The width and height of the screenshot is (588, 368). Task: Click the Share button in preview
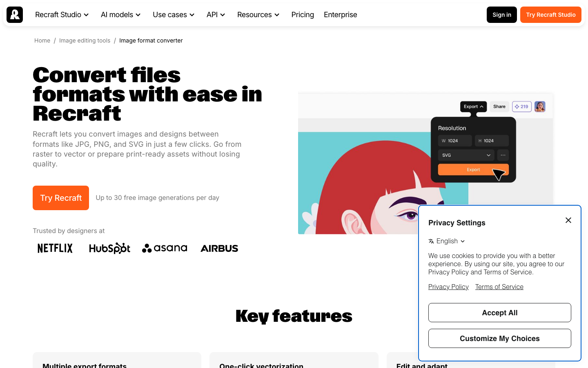coord(499,107)
